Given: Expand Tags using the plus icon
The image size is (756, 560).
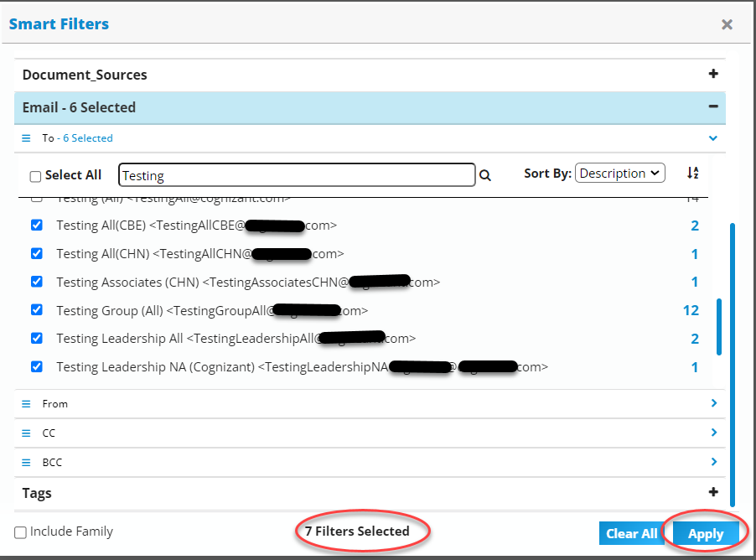Looking at the screenshot, I should coord(713,492).
